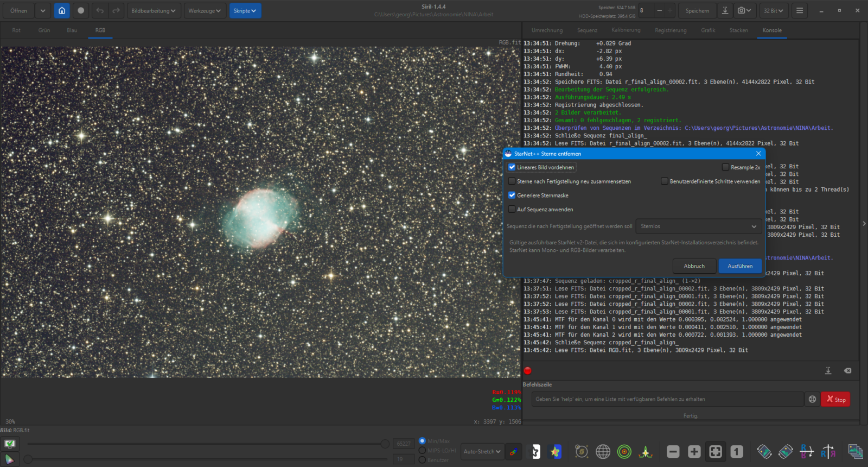
Task: Enable Resample 2x checkbox
Action: (725, 167)
